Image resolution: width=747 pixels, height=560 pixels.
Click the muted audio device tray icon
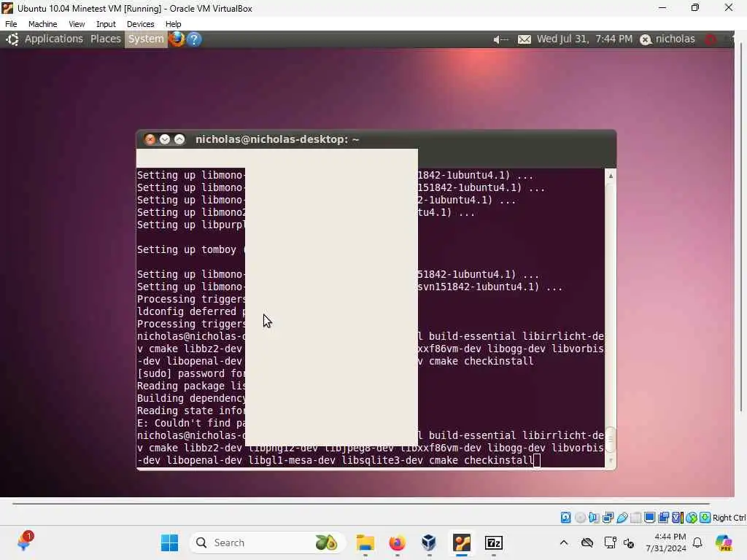coord(629,542)
